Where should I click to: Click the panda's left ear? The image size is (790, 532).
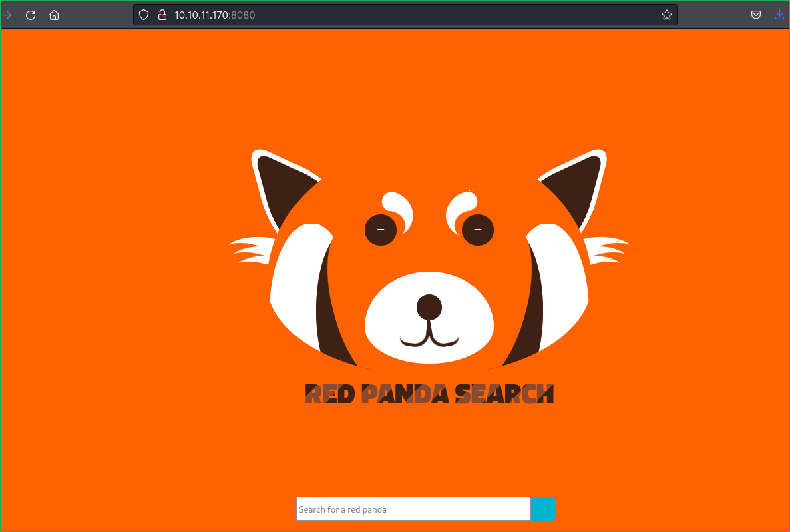coord(284,180)
